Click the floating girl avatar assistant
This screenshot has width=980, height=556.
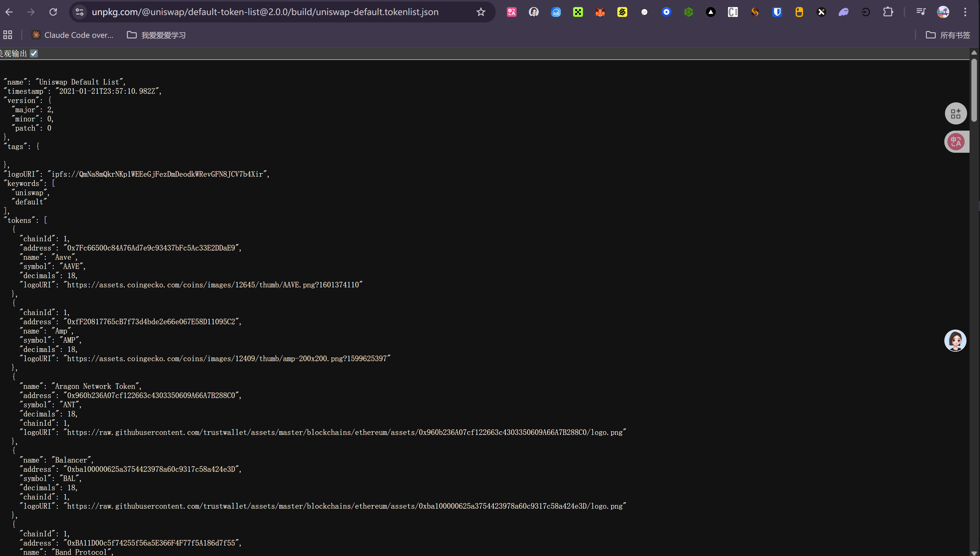click(955, 341)
